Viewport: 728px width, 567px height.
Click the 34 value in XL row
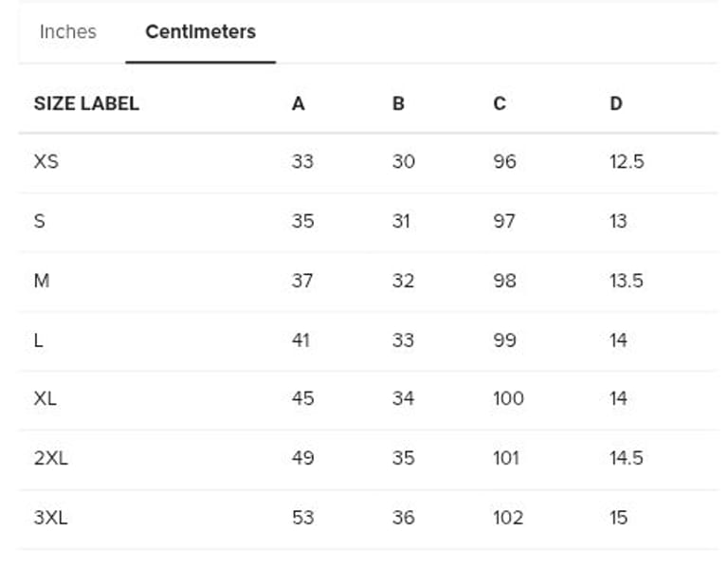pyautogui.click(x=403, y=399)
